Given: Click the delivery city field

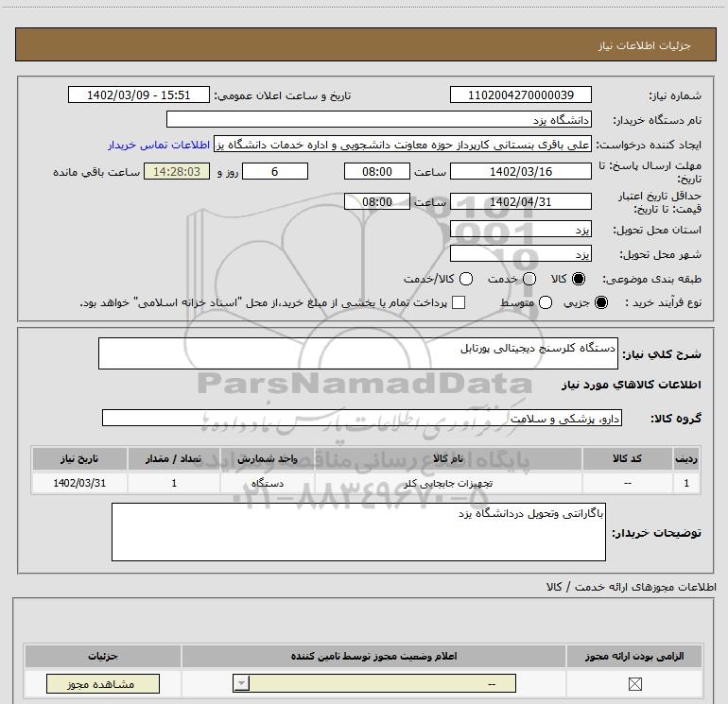Looking at the screenshot, I should tap(520, 254).
